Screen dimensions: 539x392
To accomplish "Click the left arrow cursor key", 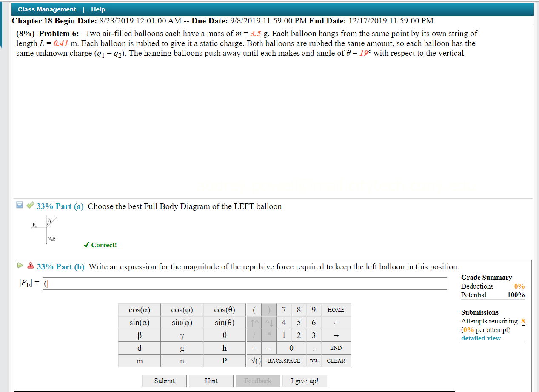I will coord(336,323).
